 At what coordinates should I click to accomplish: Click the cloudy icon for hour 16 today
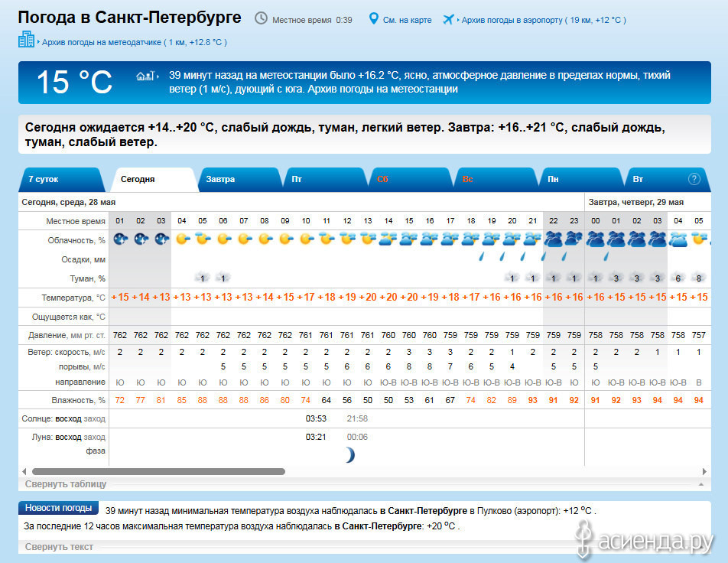(x=430, y=239)
